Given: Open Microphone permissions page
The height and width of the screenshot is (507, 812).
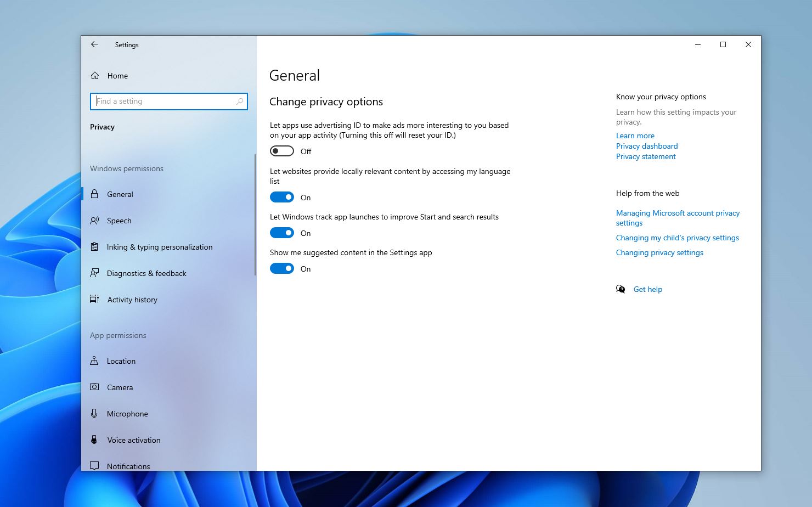Looking at the screenshot, I should 168,414.
